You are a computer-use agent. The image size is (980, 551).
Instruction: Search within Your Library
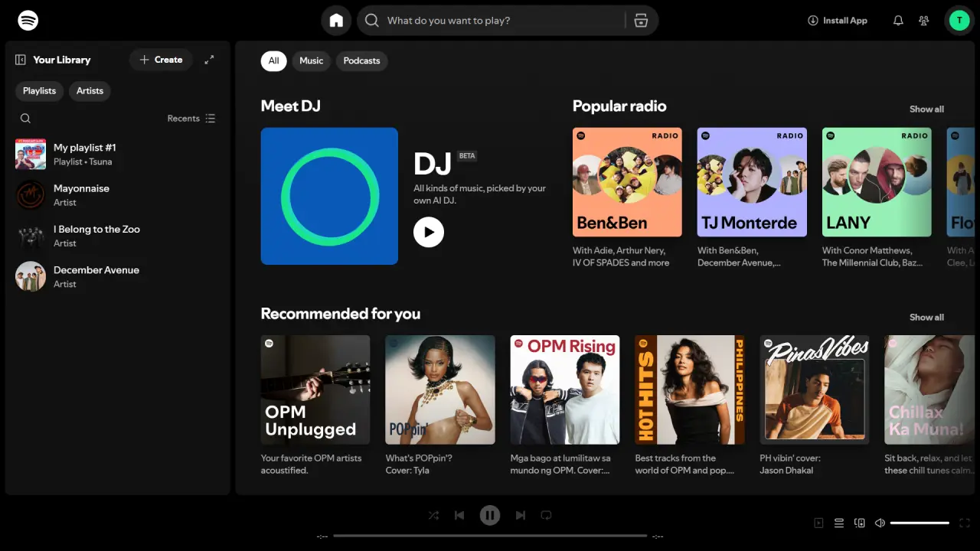click(25, 119)
